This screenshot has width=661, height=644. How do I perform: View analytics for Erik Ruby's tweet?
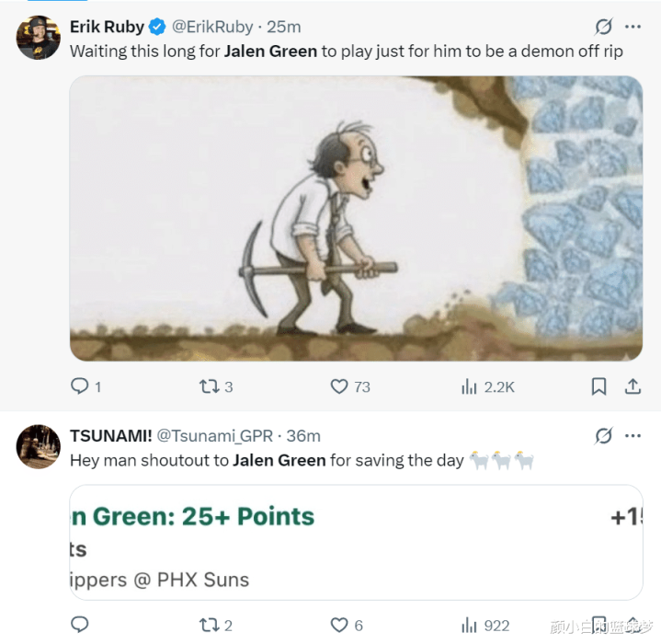470,386
